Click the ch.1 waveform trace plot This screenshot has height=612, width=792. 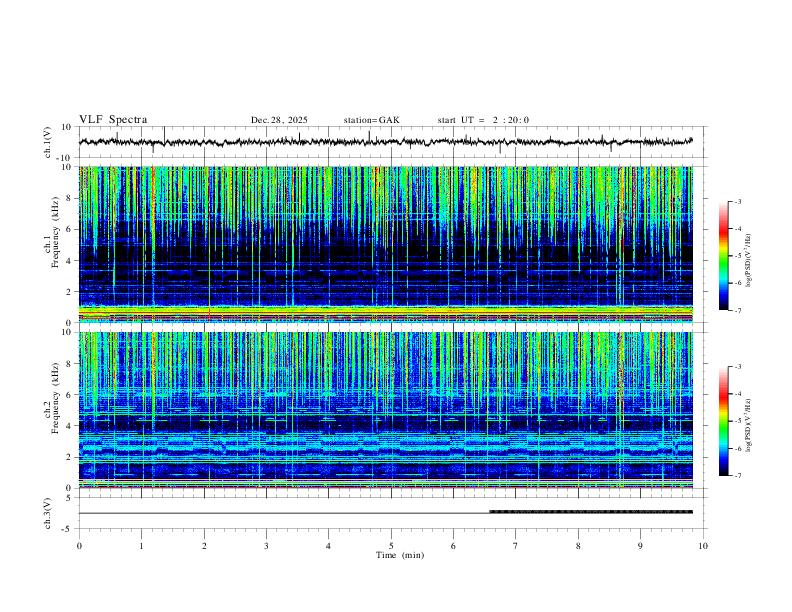click(x=386, y=142)
